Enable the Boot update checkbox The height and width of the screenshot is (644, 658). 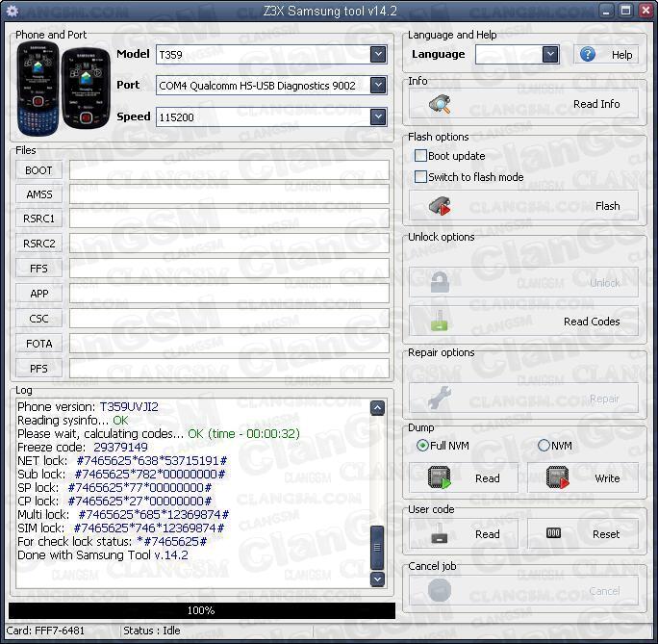[420, 156]
